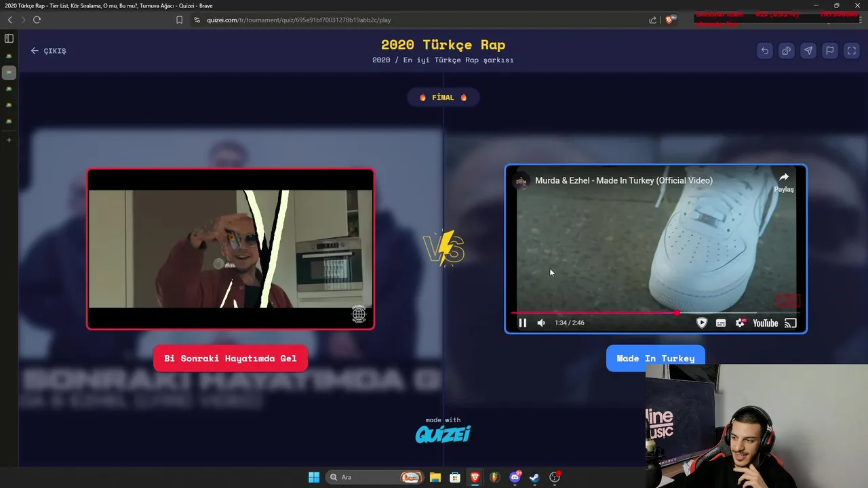Switch to the fourth vertical tab

[x=9, y=105]
